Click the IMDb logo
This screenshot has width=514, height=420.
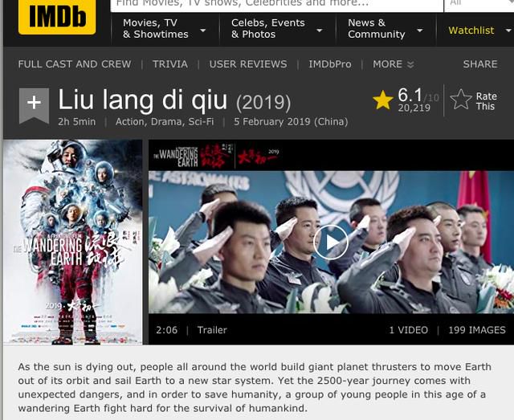[x=57, y=16]
